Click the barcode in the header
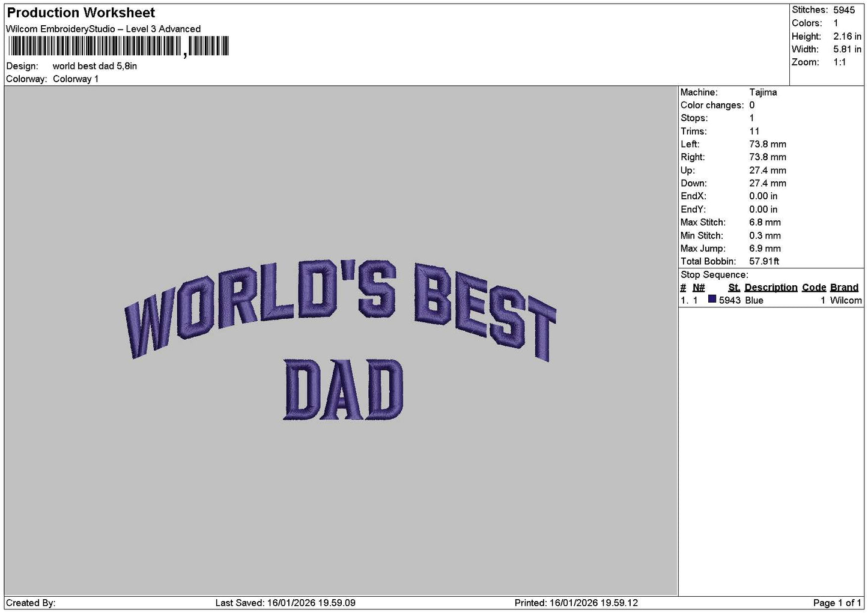This screenshot has width=868, height=613. tap(119, 46)
